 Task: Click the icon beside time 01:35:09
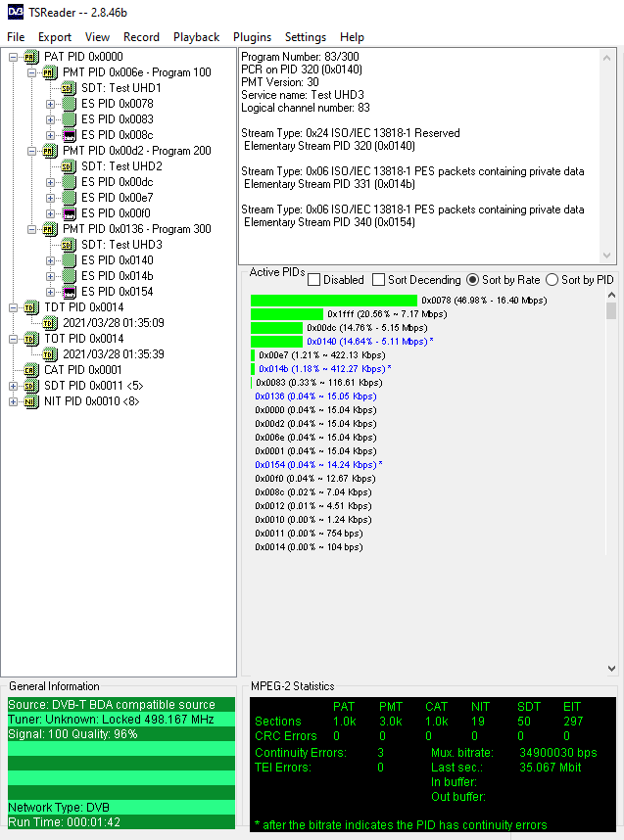point(50,323)
